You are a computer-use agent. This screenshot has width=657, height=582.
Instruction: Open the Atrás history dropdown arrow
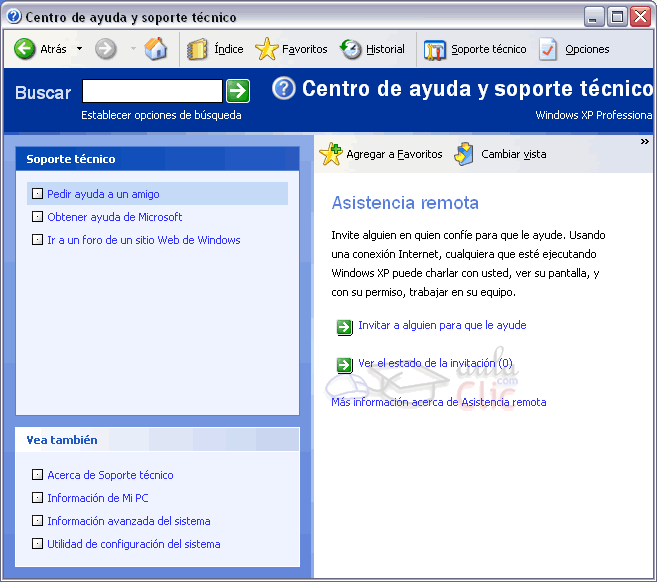[79, 49]
